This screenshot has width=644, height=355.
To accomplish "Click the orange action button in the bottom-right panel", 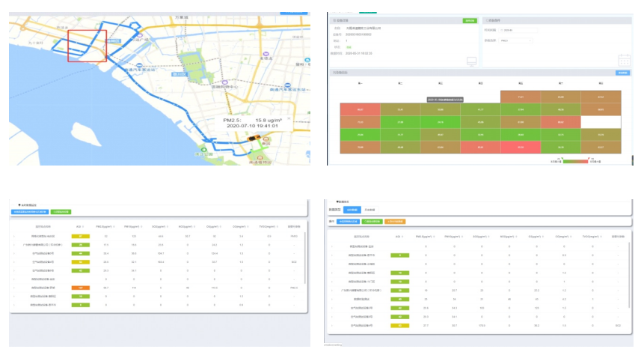I will 396,222.
